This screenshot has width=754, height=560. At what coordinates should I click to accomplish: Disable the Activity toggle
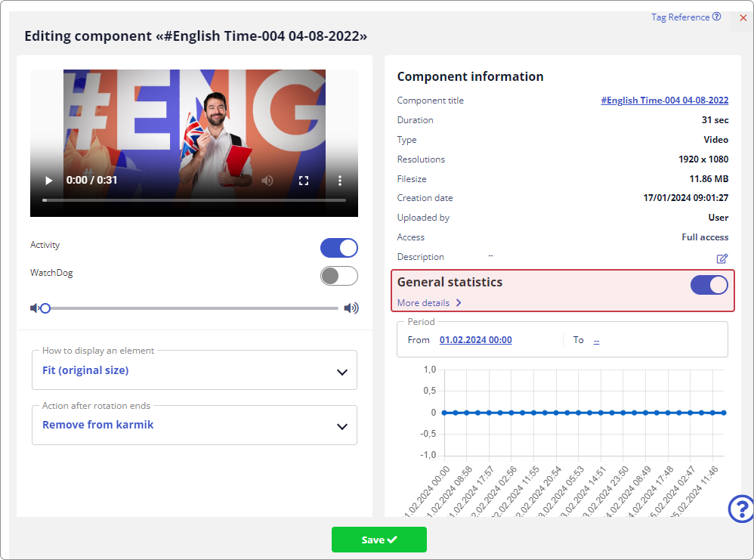pos(339,248)
